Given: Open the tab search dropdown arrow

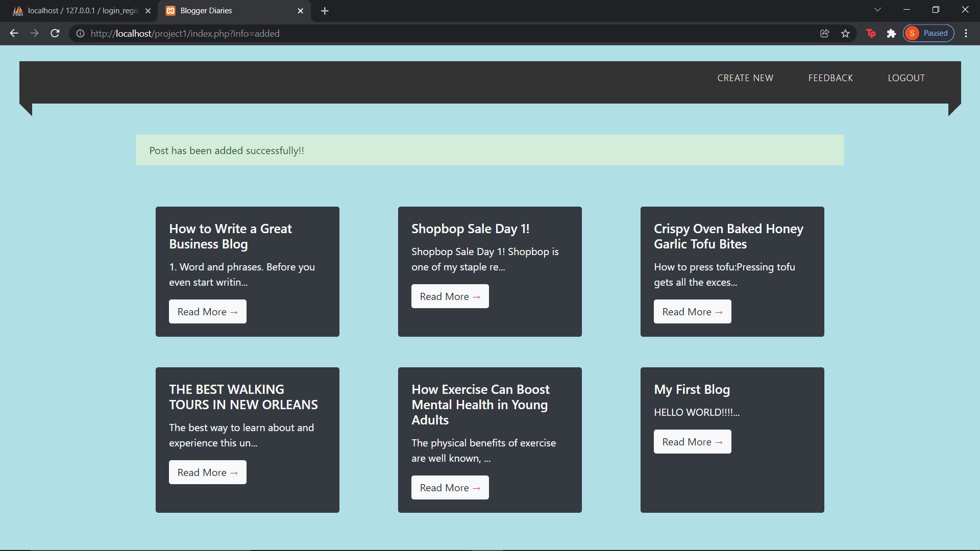Looking at the screenshot, I should click(x=877, y=9).
